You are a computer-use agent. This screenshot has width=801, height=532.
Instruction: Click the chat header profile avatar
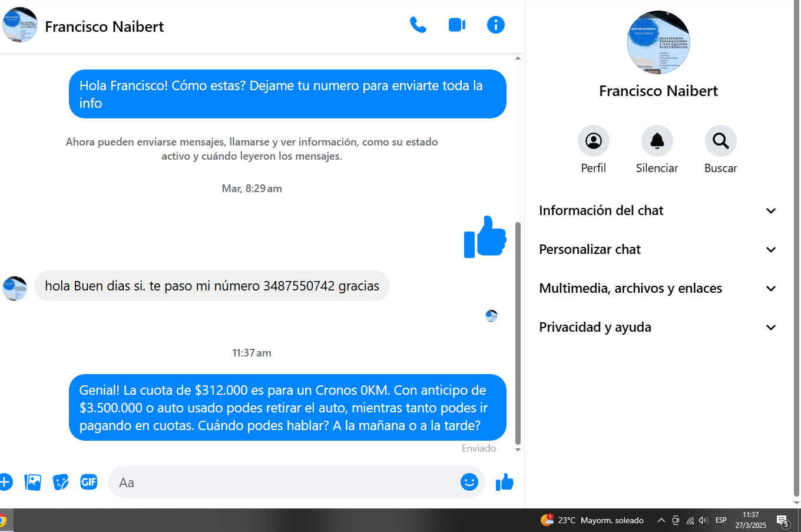[20, 25]
